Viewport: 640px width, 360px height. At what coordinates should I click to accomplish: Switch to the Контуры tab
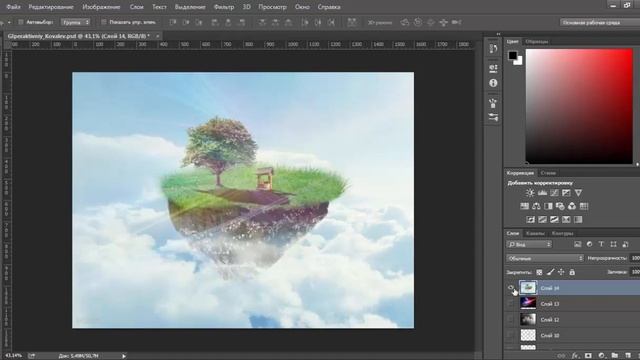click(x=562, y=233)
